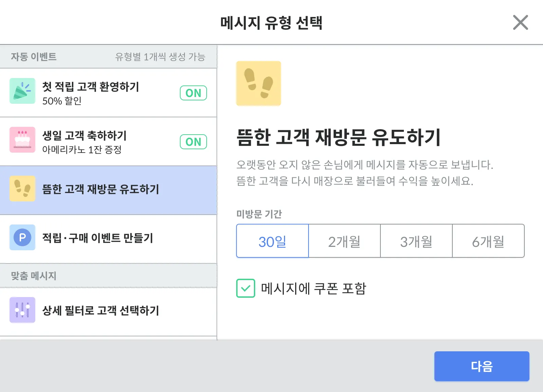This screenshot has width=543, height=392.
Task: Open 상세 필터로 고객 선택하기 item
Action: click(100, 311)
